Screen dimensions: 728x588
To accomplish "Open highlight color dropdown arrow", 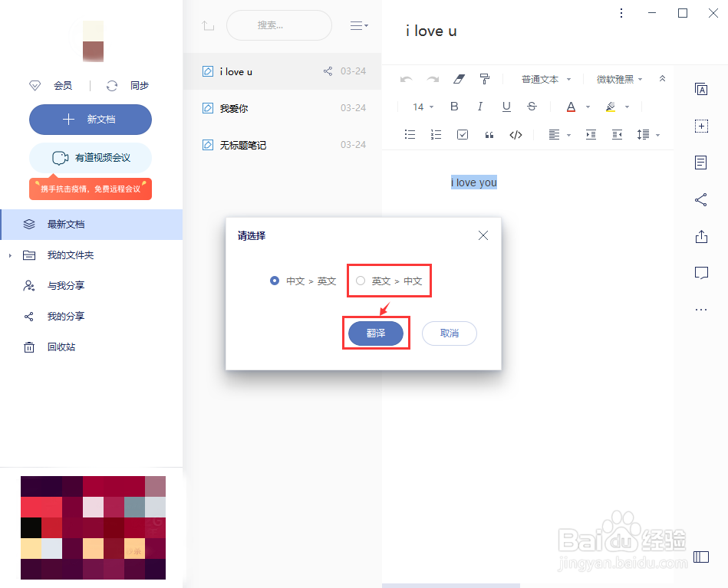I will coord(627,107).
